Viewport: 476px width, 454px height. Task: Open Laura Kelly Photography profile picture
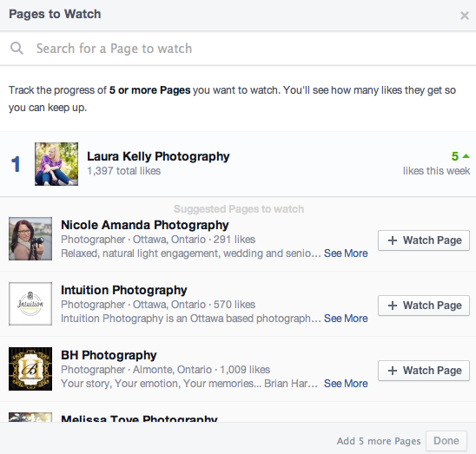coord(56,164)
